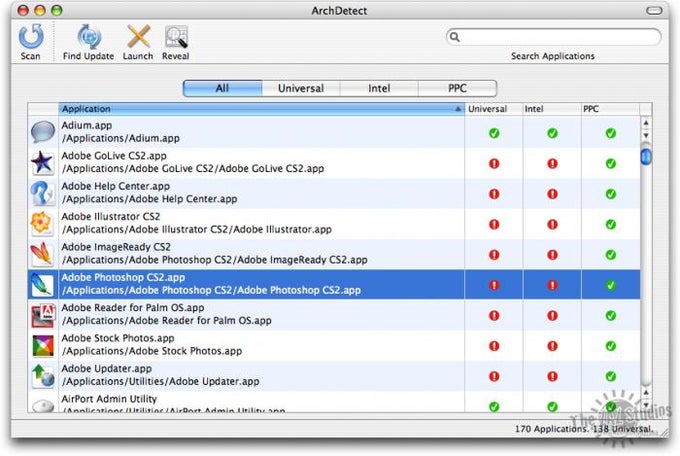Viewport: 680px width, 456px height.
Task: Switch to the Intel filter tab
Action: pyautogui.click(x=379, y=89)
